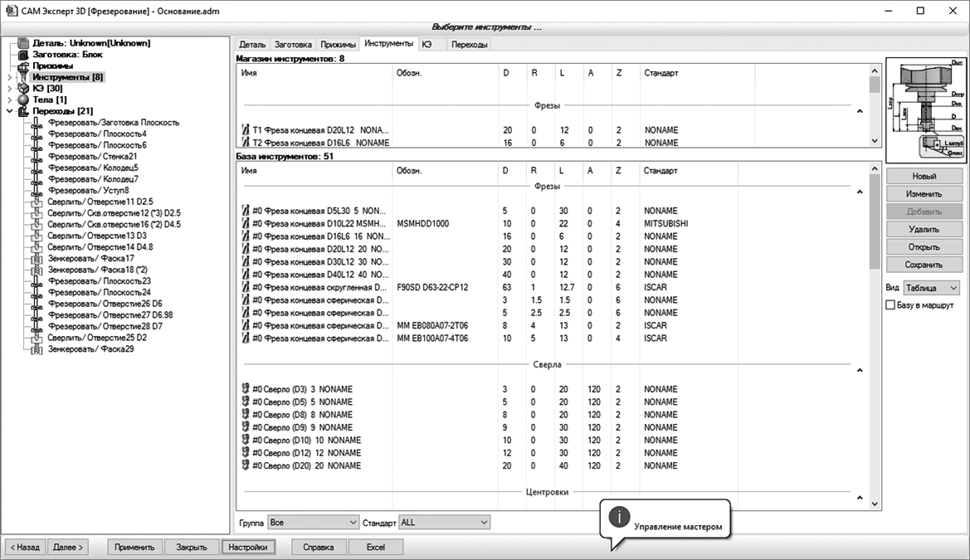
Task: Expand the Инструменты [8] tree node
Action: [9, 77]
